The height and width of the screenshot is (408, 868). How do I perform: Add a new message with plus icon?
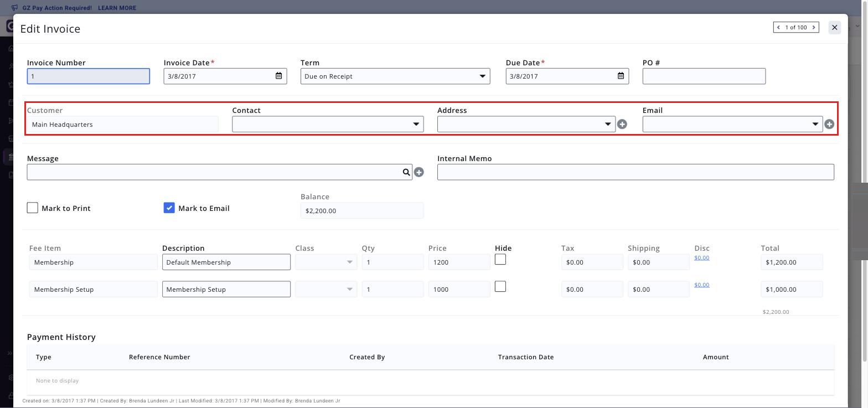[x=419, y=172]
